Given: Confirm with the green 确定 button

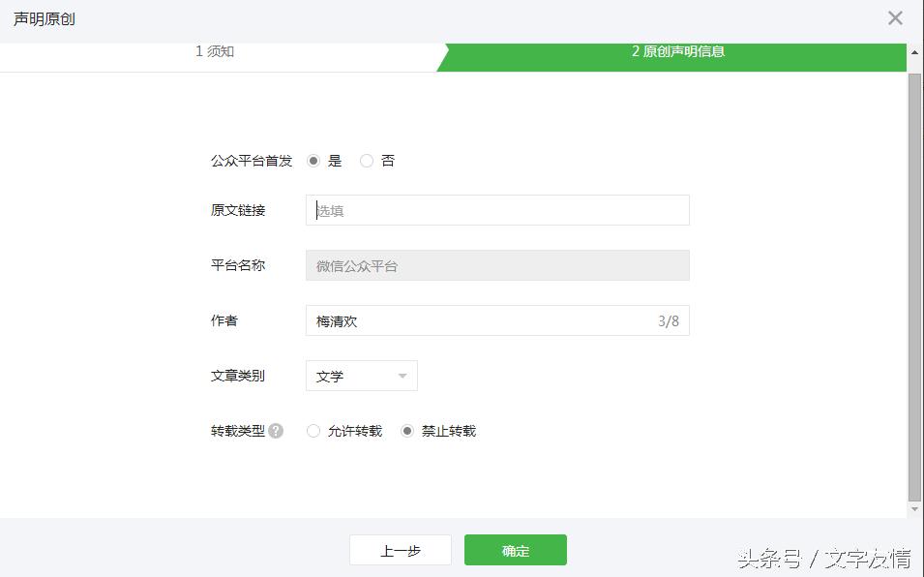Looking at the screenshot, I should pos(516,549).
